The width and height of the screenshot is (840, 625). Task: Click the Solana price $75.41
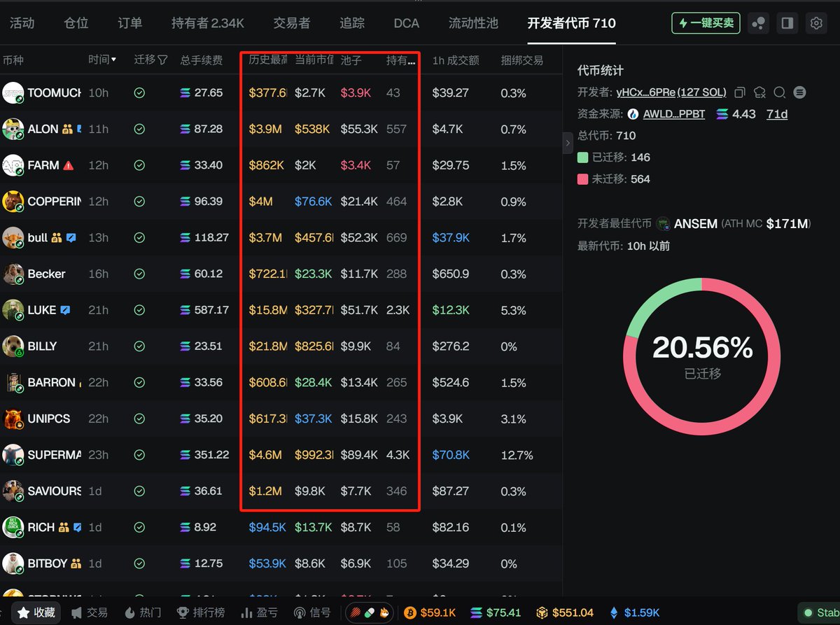(x=495, y=612)
